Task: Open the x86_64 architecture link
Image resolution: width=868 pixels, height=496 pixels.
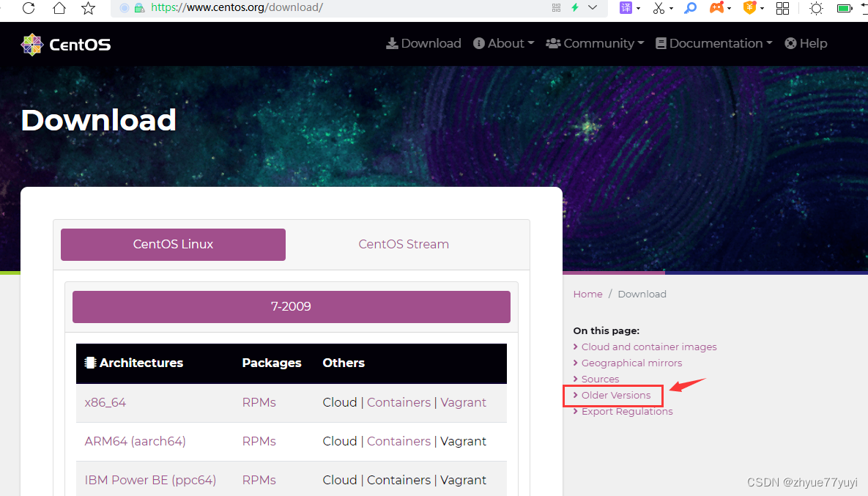Action: point(105,402)
